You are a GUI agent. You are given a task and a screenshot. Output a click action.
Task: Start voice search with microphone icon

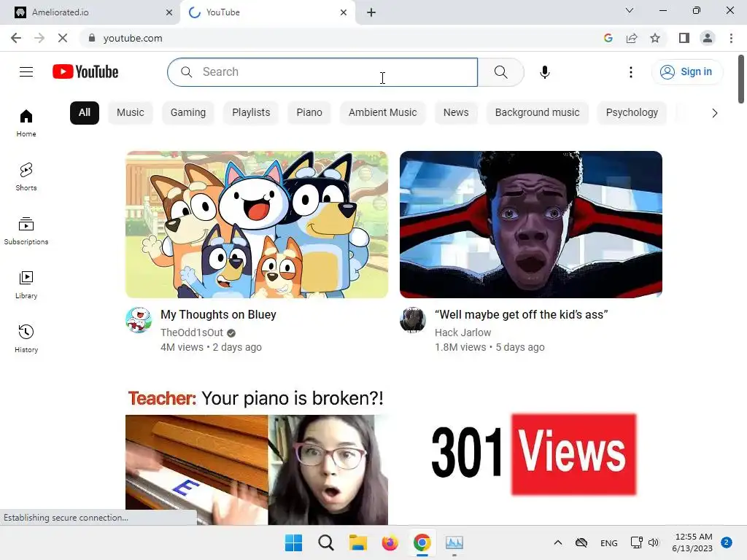[544, 72]
